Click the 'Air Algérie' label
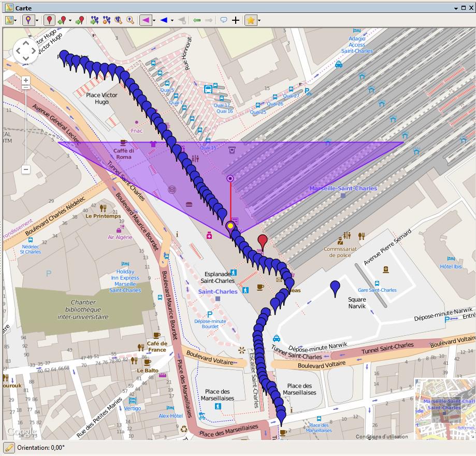This screenshot has height=456, width=476. pyautogui.click(x=120, y=237)
